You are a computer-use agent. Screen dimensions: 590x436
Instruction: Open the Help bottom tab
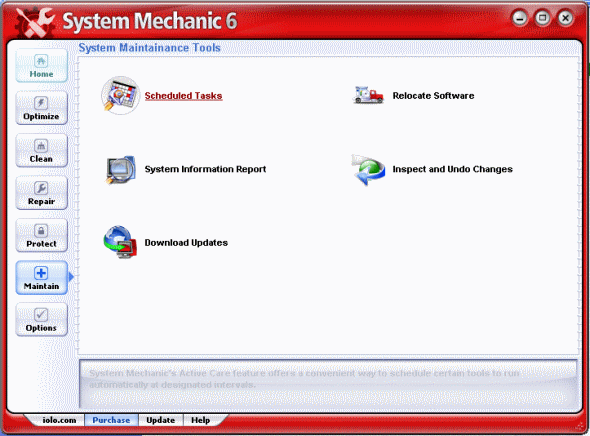tap(201, 420)
